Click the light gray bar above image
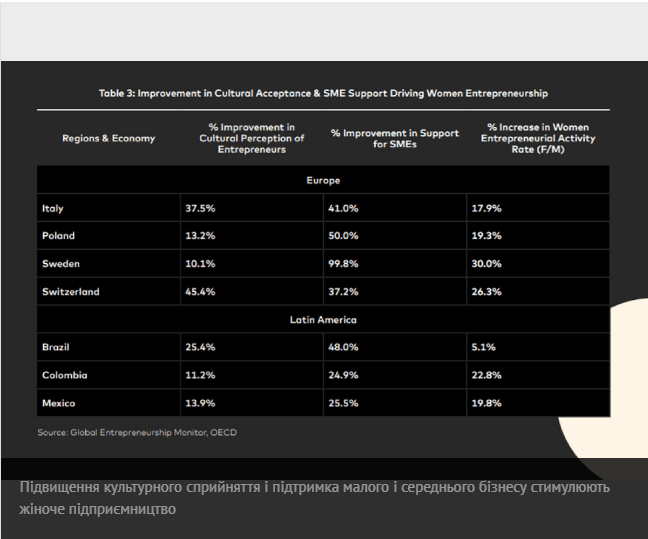648x539 pixels. [323, 30]
